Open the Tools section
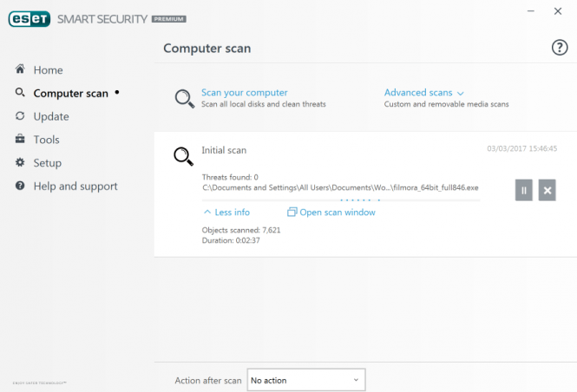The image size is (577, 392). pyautogui.click(x=46, y=140)
